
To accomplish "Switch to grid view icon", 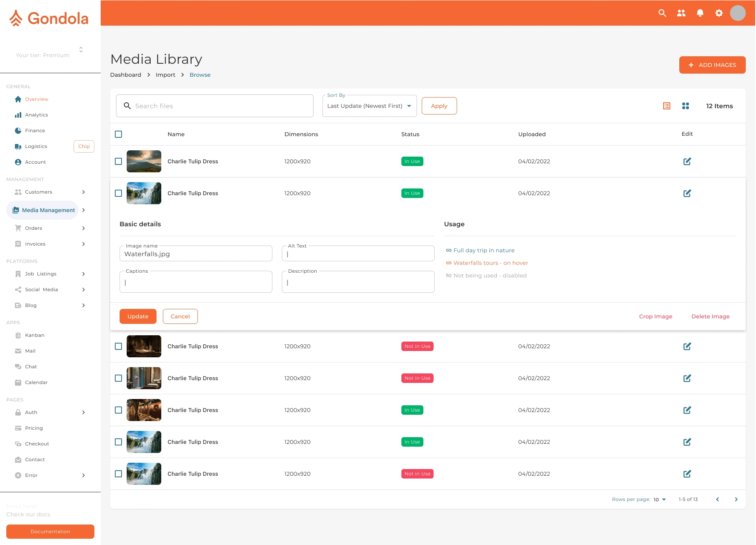I will (685, 106).
